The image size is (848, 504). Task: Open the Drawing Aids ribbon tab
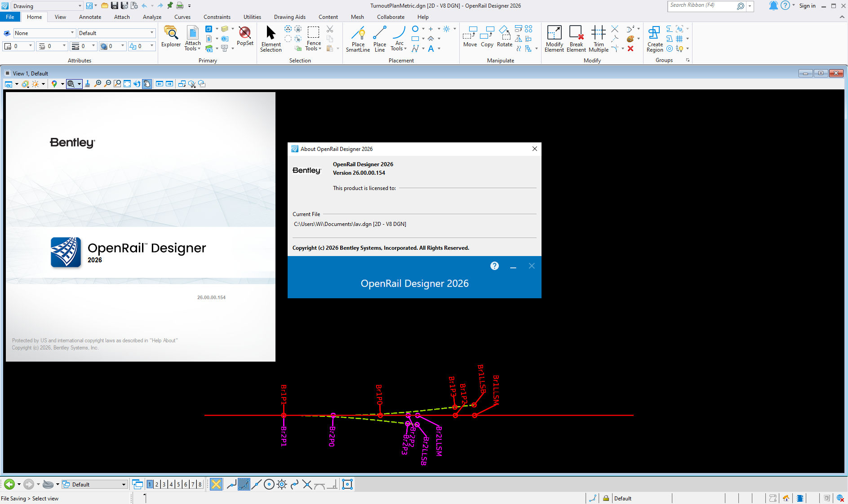pyautogui.click(x=289, y=17)
